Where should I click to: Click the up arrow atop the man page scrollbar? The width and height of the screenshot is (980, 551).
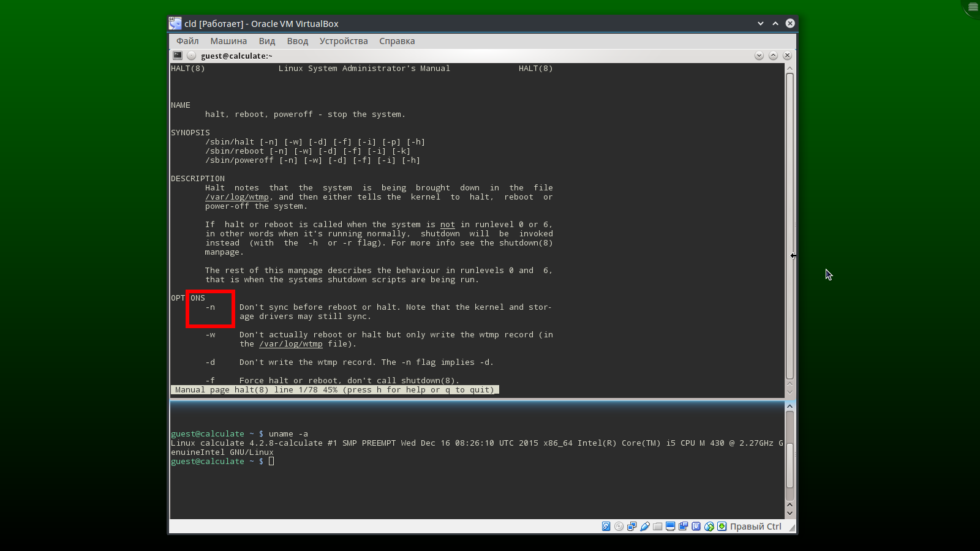[x=790, y=68]
